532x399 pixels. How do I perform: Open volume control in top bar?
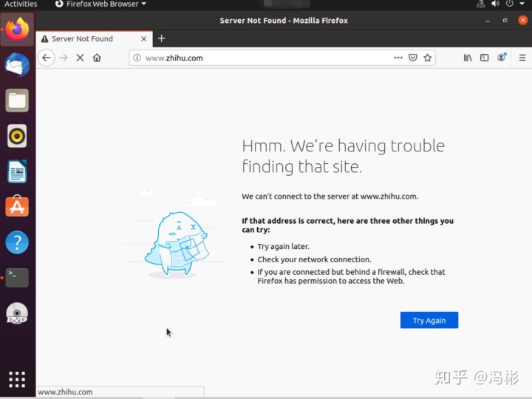coord(495,4)
